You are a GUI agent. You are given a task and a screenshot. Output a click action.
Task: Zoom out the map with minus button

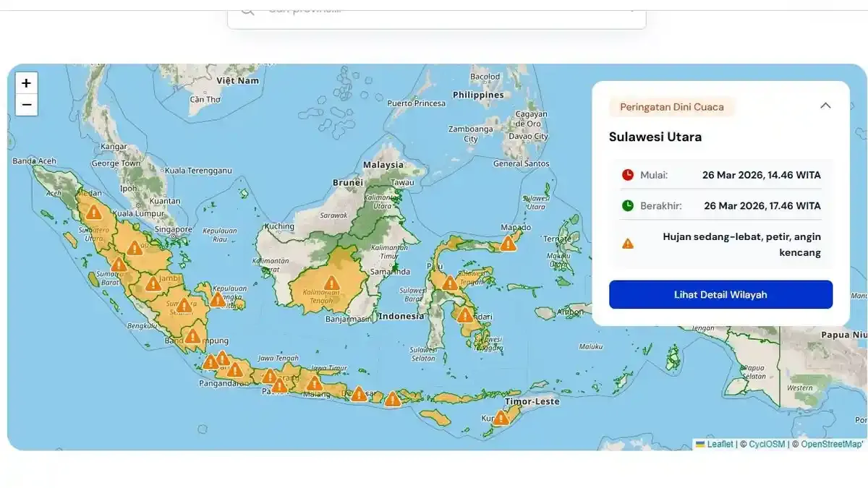(27, 105)
